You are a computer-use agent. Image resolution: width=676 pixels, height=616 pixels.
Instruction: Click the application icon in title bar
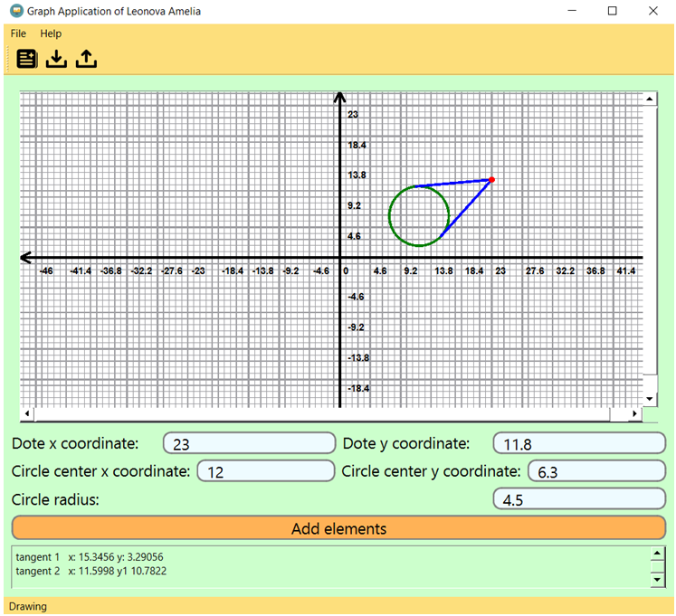coord(17,11)
